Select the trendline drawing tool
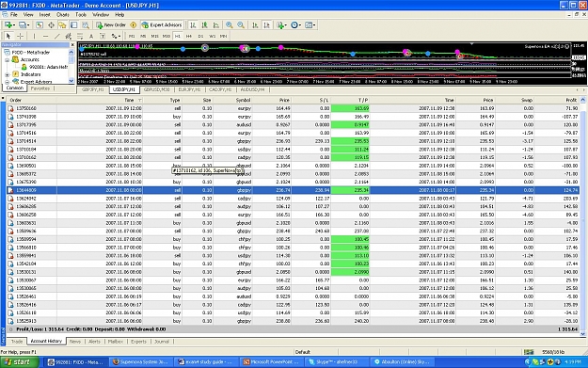588x368 pixels. tap(56, 36)
